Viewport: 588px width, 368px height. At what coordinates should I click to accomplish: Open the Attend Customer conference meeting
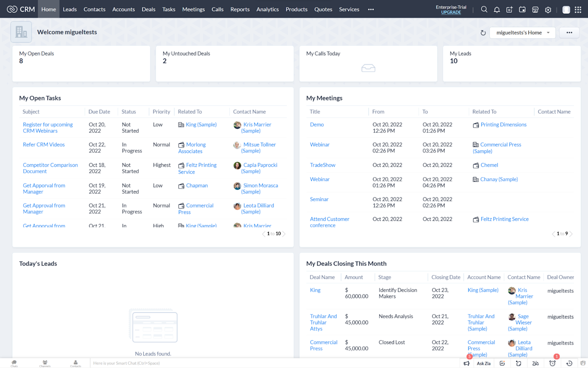pyautogui.click(x=330, y=222)
